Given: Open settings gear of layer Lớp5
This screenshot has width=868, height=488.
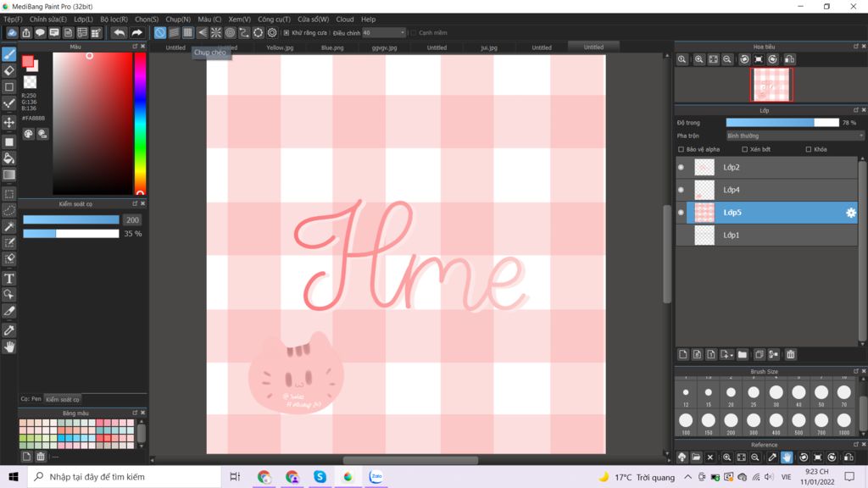Looking at the screenshot, I should click(x=851, y=213).
